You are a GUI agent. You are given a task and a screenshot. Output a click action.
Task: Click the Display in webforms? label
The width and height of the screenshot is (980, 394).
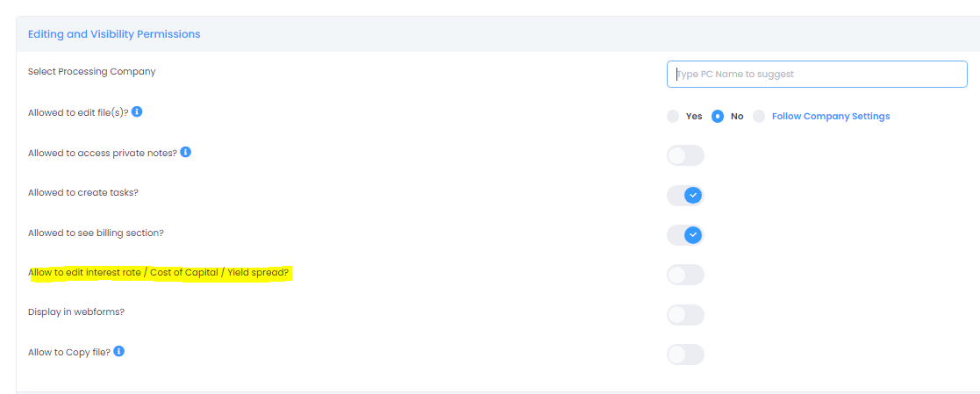(76, 312)
